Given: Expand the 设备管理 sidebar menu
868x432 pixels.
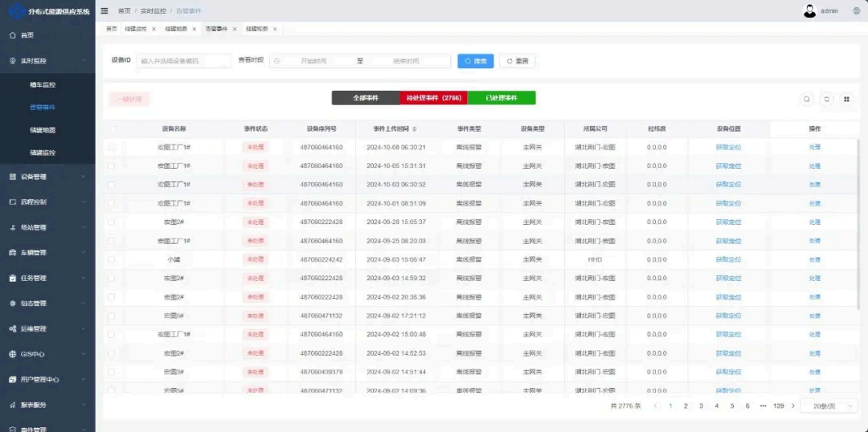Looking at the screenshot, I should 47,177.
